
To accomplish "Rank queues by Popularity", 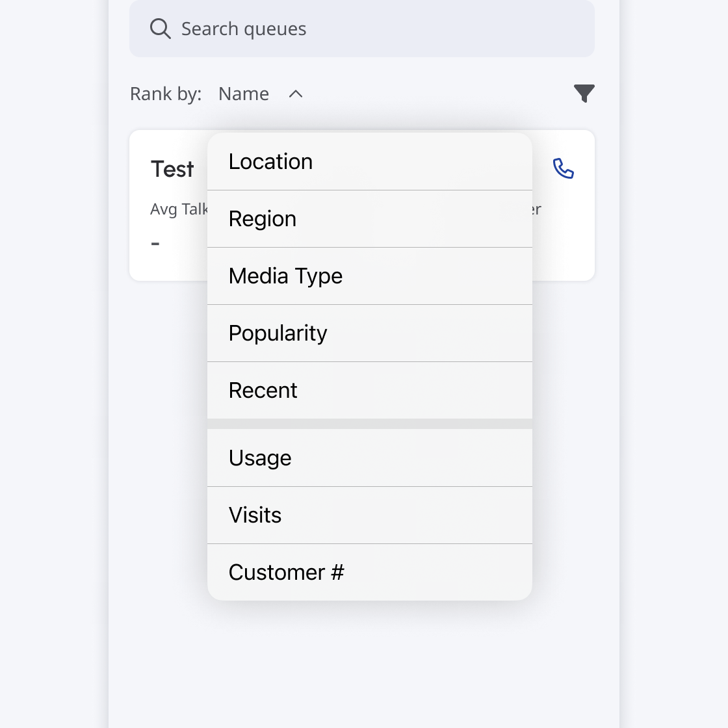I will coord(369,333).
